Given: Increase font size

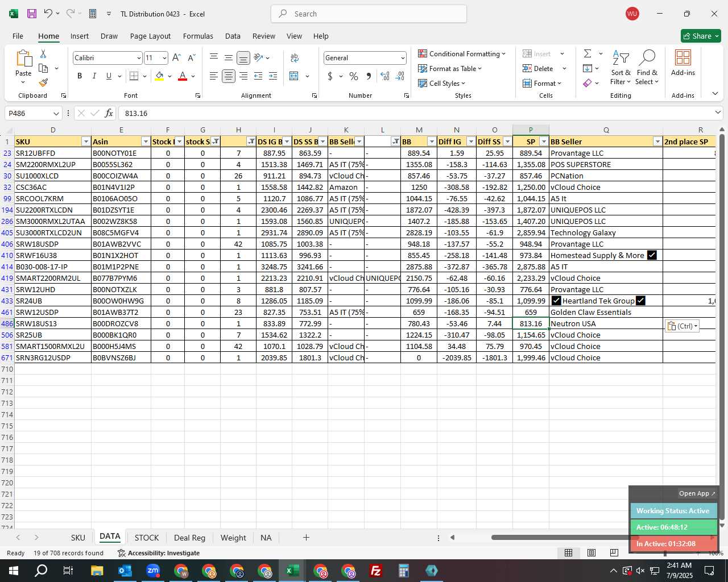Looking at the screenshot, I should coord(176,58).
